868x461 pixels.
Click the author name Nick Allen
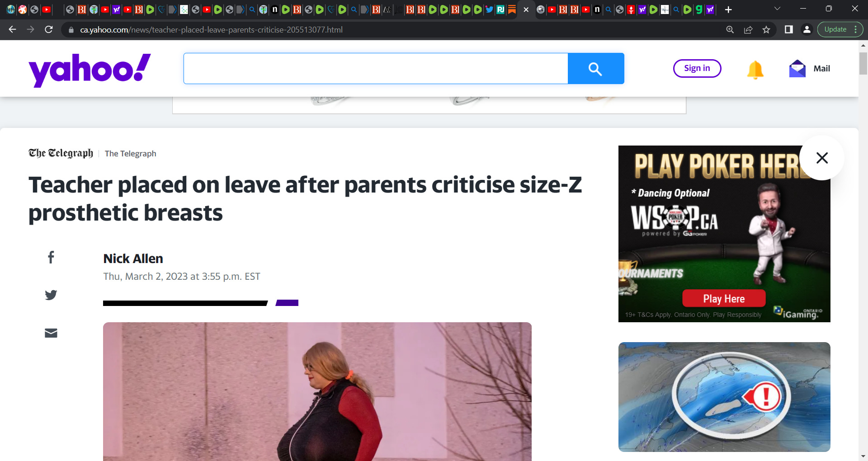point(133,259)
